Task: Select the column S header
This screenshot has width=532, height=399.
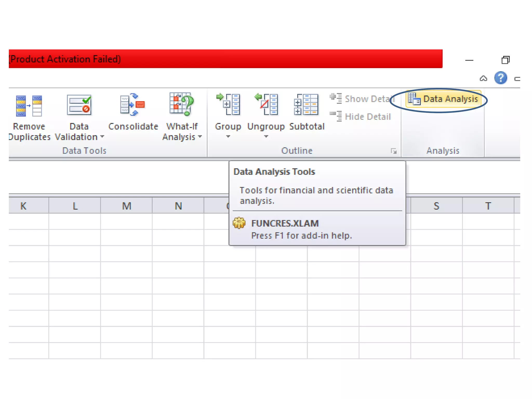Action: 436,206
